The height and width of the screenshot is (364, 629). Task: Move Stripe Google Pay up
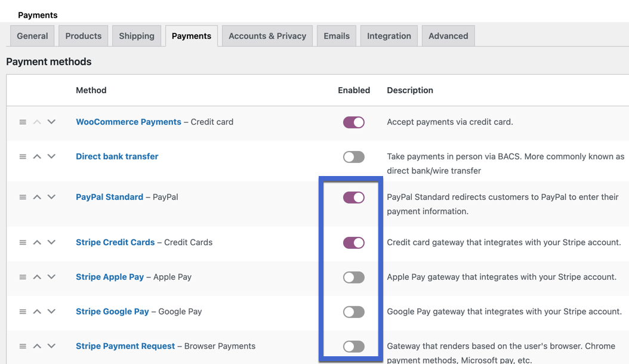[x=37, y=311]
